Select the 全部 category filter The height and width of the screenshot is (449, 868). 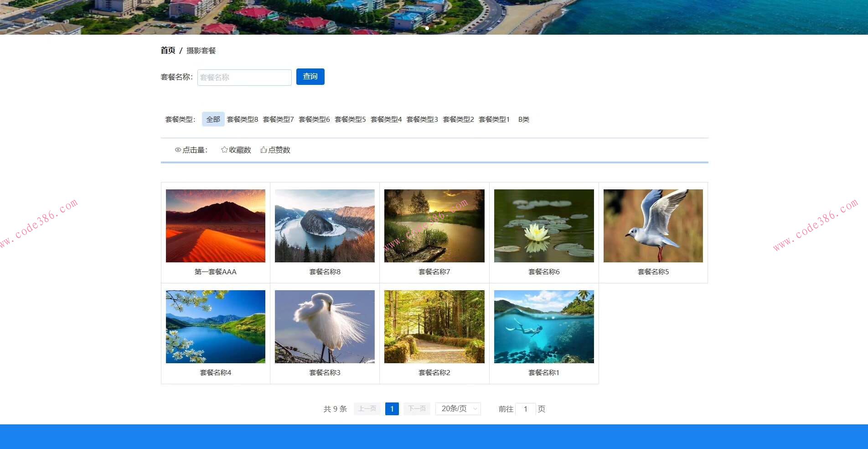tap(213, 119)
